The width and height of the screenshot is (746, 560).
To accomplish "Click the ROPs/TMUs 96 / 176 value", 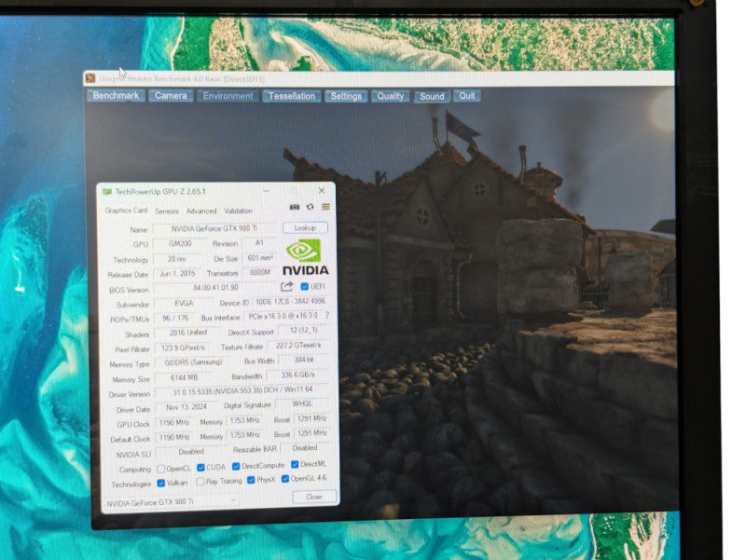I will click(x=175, y=318).
